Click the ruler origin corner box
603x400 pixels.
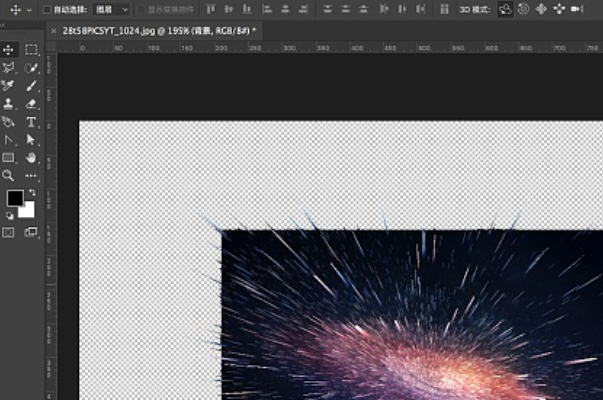[51, 47]
